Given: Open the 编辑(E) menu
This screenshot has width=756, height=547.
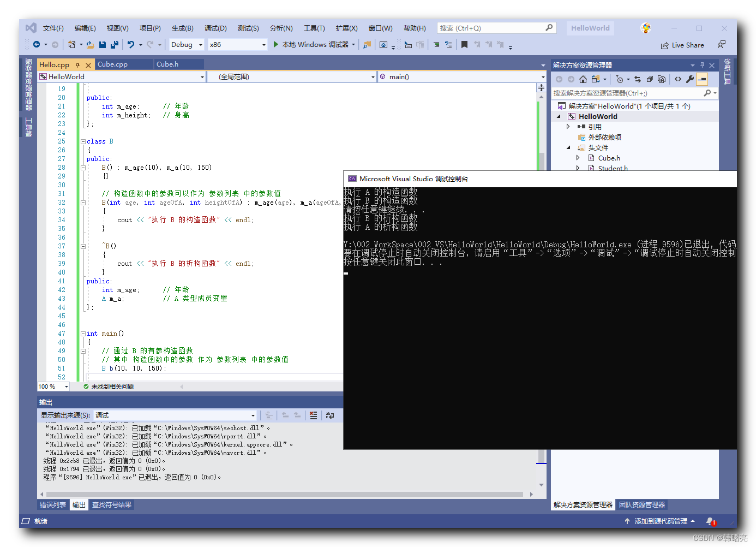Looking at the screenshot, I should tap(85, 28).
